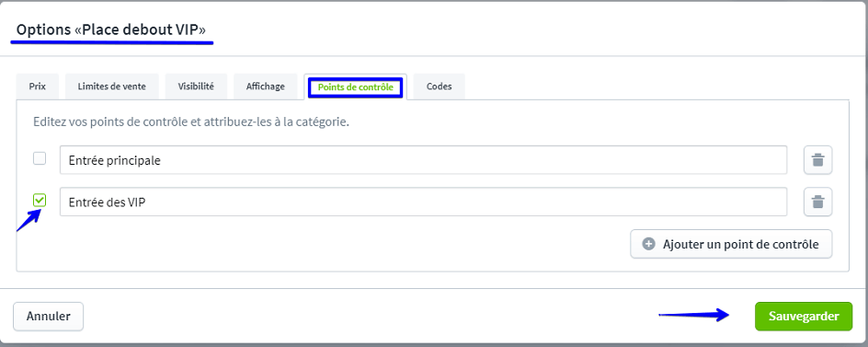
Task: Edit the Entrée des VIP text field
Action: pyautogui.click(x=424, y=202)
